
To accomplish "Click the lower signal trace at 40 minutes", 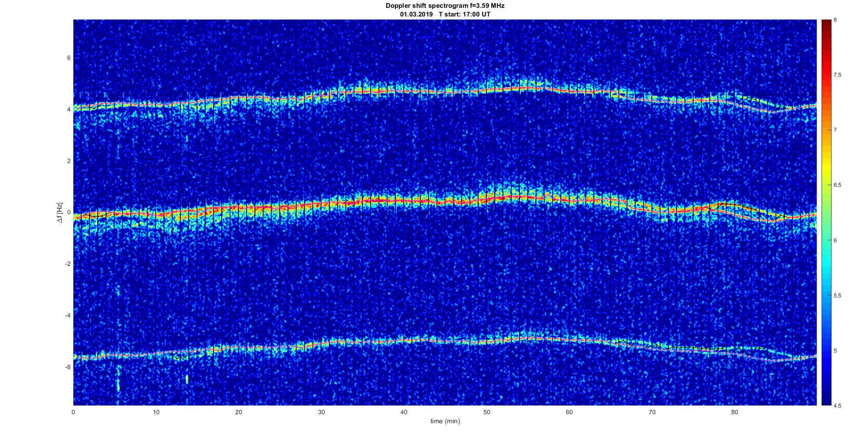I will pos(404,341).
